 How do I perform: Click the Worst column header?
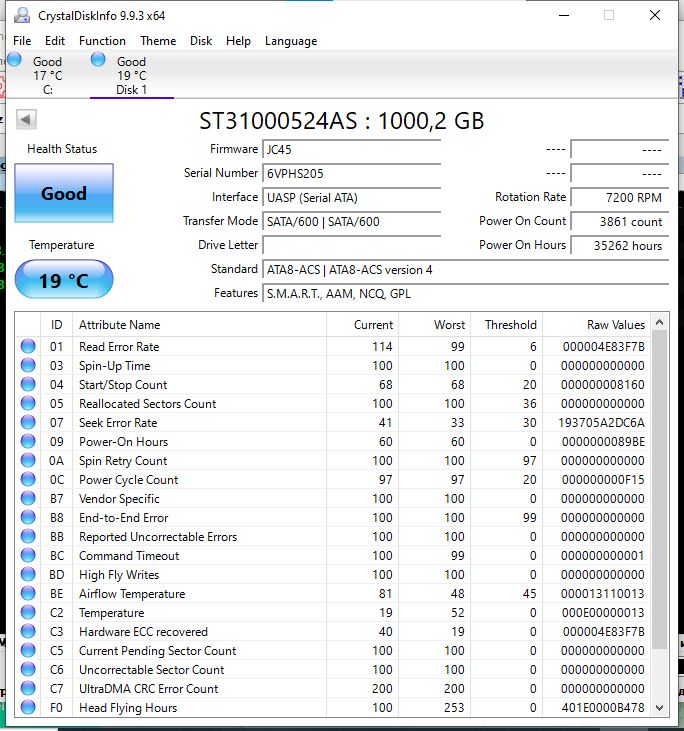[x=435, y=325]
